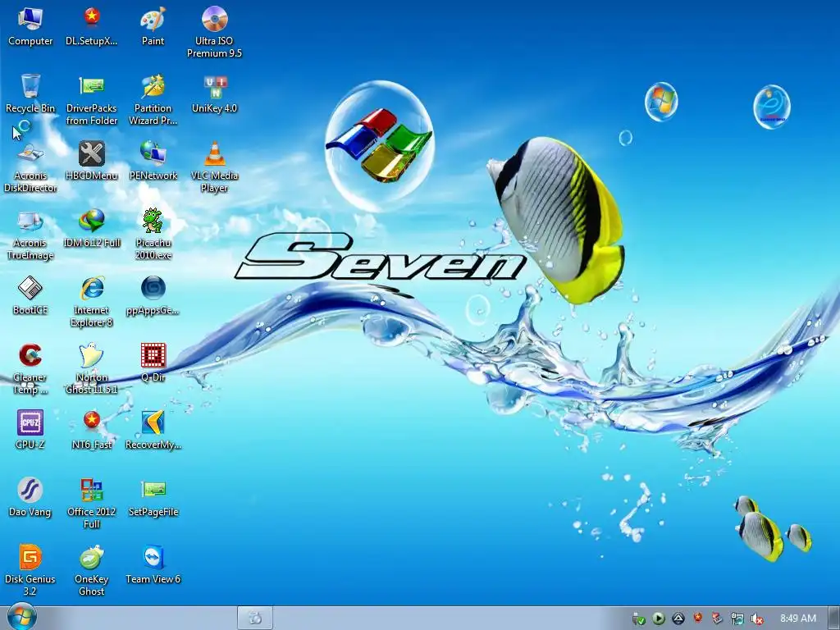Screen dimensions: 840x630
Task: Open the Computer desktop icon
Action: [x=30, y=27]
